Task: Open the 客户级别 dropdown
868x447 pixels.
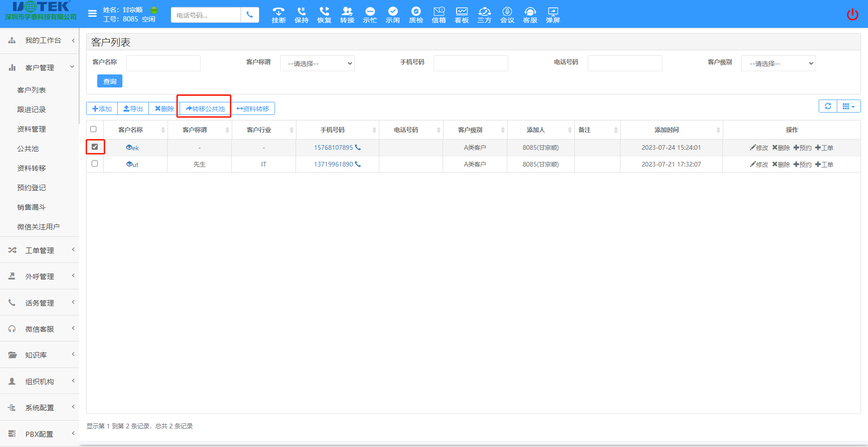Action: pyautogui.click(x=778, y=63)
